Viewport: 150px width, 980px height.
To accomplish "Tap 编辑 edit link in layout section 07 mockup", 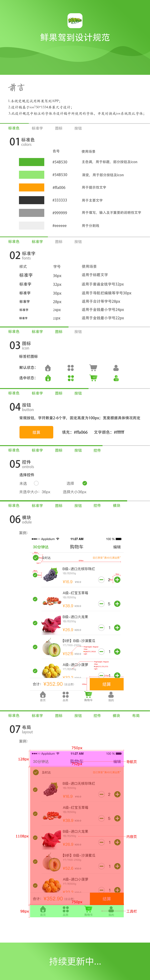I will tap(117, 762).
